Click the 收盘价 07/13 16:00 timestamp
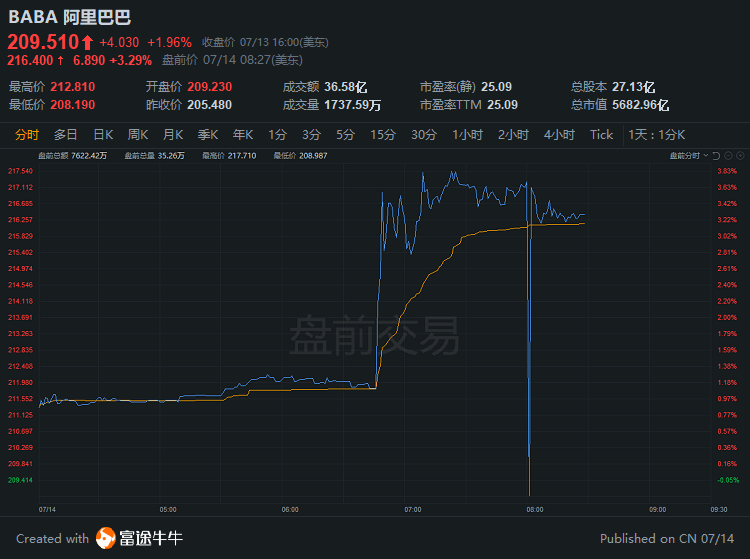 (265, 43)
